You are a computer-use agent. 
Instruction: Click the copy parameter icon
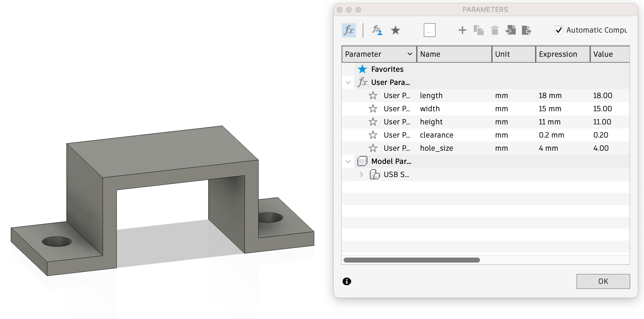pos(478,30)
